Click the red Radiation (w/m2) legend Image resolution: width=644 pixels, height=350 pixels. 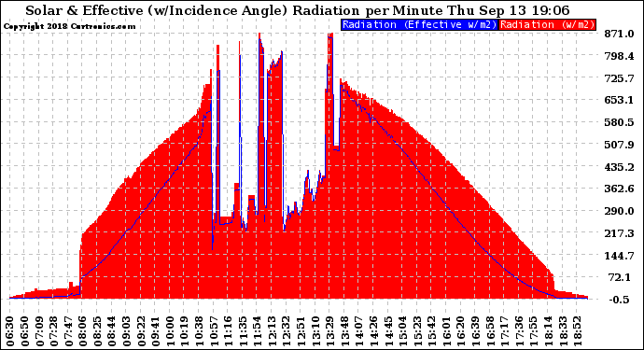[547, 24]
